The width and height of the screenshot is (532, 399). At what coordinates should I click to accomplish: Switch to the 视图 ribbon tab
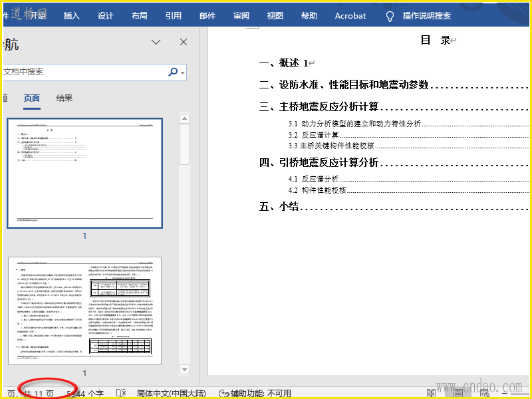pyautogui.click(x=275, y=15)
